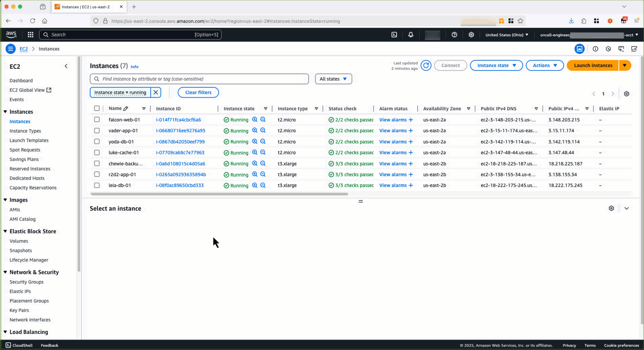Open the Actions dropdown
644x350 pixels.
point(544,65)
